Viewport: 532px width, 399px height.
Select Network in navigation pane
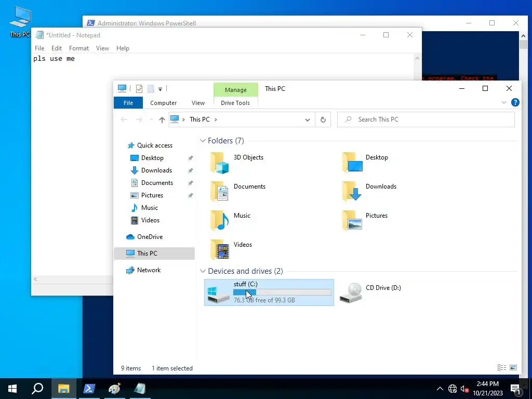tap(149, 270)
